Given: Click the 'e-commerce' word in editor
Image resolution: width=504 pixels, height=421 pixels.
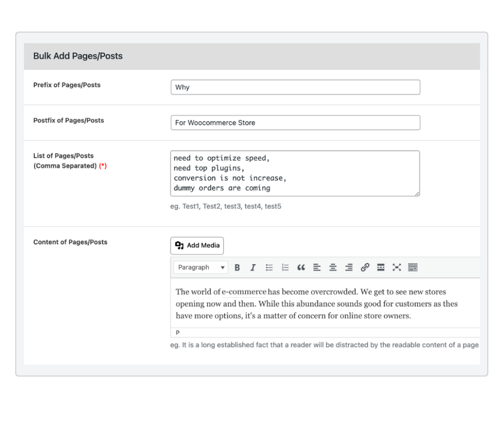Looking at the screenshot, I should [244, 292].
